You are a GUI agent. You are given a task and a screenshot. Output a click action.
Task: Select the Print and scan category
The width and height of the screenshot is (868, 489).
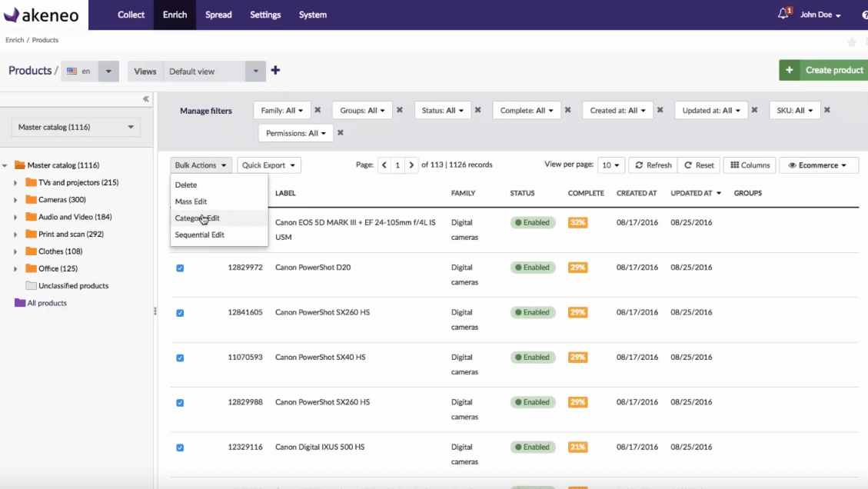(x=65, y=234)
